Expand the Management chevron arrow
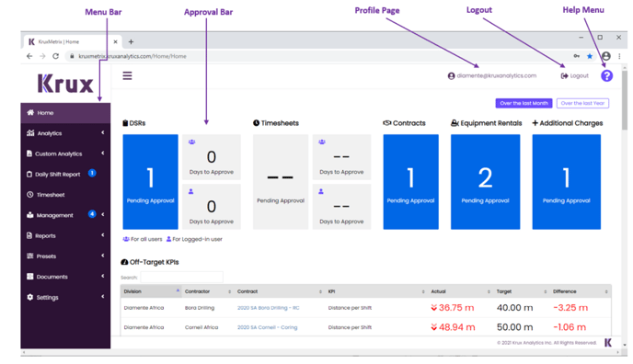Viewport: 633px width, 364px height. [x=103, y=214]
